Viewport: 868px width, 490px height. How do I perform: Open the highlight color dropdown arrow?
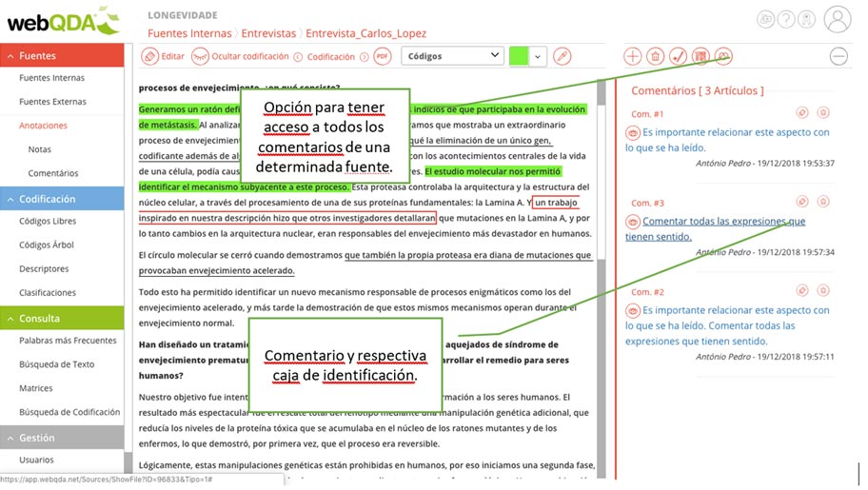pos(538,56)
